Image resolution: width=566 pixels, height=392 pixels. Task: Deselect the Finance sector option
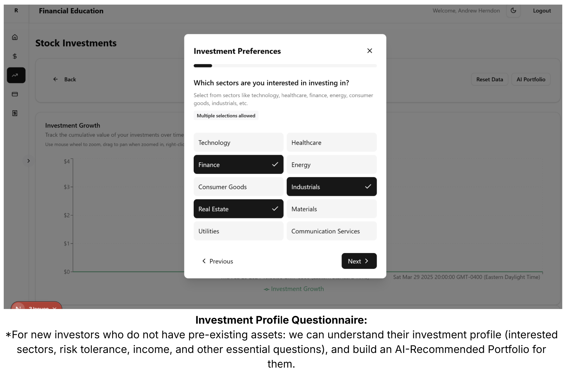point(238,165)
